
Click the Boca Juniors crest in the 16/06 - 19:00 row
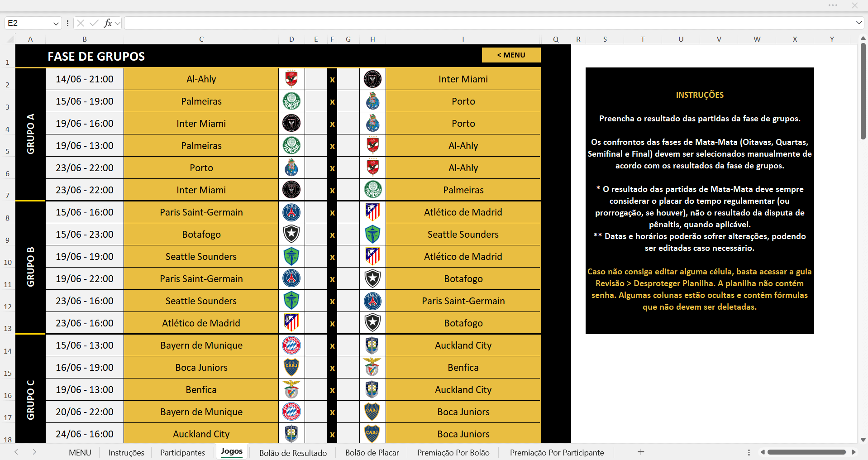point(291,367)
